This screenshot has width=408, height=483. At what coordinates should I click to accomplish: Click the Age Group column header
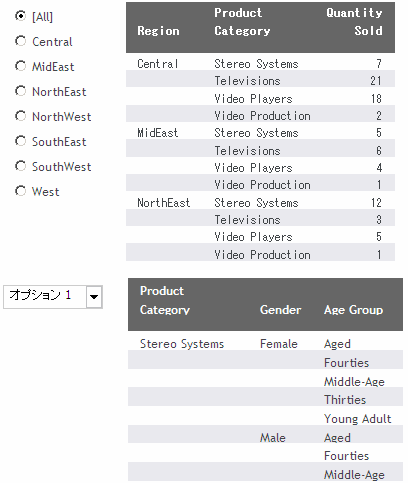click(353, 310)
